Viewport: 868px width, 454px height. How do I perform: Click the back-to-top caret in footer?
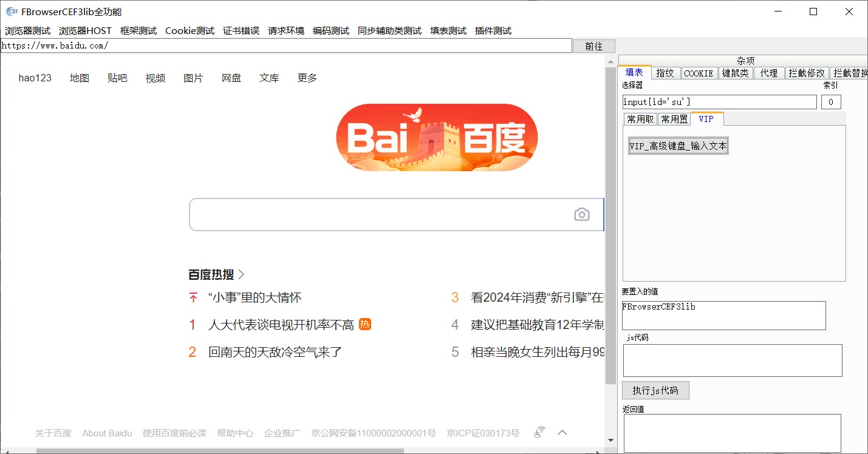[562, 433]
